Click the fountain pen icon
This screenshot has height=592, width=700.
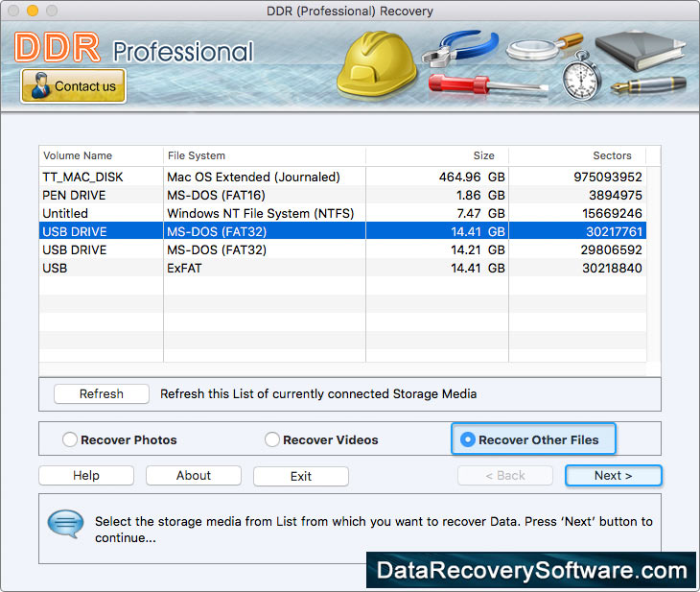(648, 84)
